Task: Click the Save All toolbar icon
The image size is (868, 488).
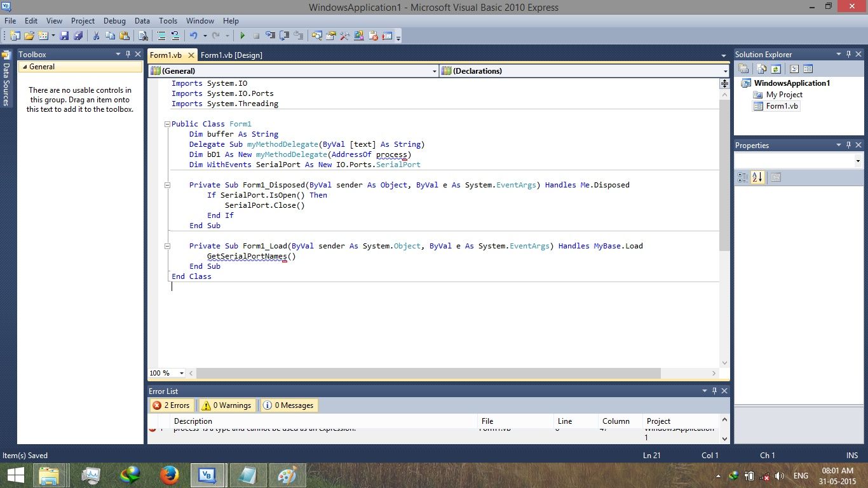Action: click(x=78, y=36)
